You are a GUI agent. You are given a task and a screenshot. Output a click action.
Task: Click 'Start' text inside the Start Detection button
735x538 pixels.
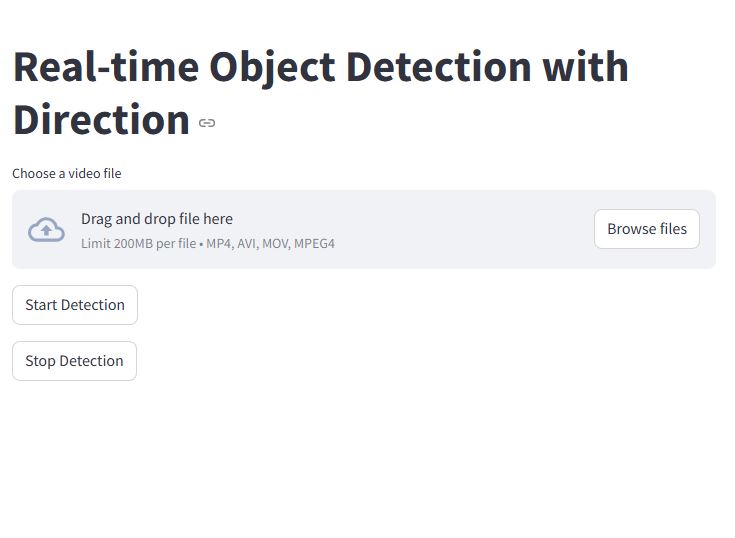pyautogui.click(x=41, y=305)
